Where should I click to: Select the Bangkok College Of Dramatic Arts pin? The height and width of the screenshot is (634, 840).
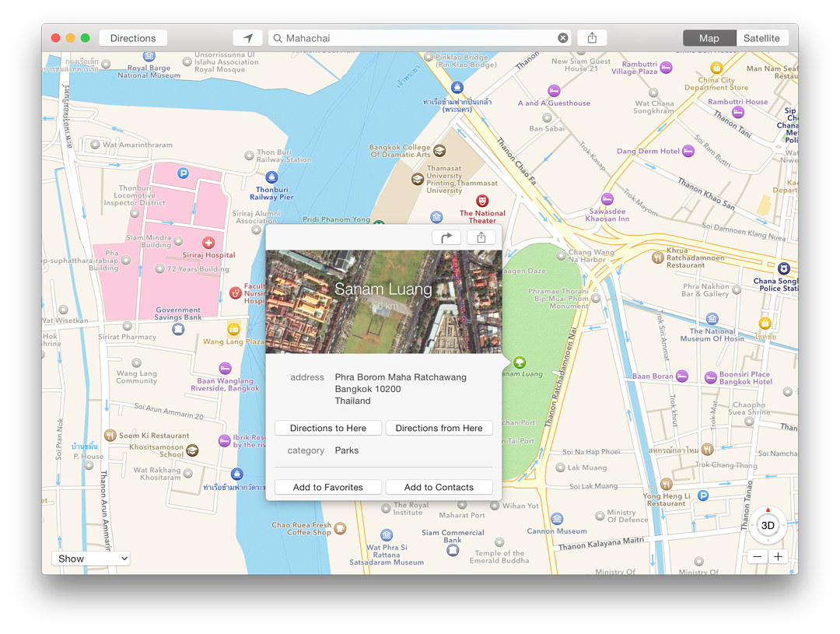pos(439,151)
